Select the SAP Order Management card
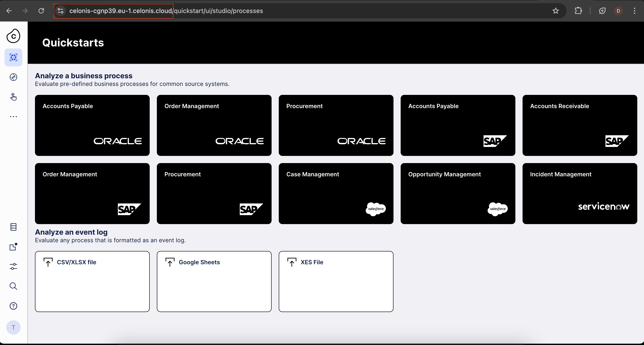Image resolution: width=644 pixels, height=345 pixels. (x=92, y=194)
